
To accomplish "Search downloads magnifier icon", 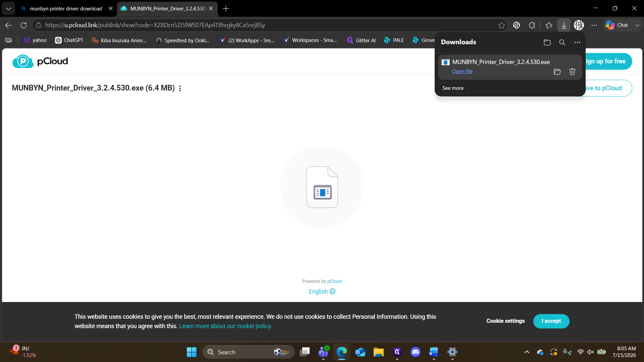I will click(562, 42).
